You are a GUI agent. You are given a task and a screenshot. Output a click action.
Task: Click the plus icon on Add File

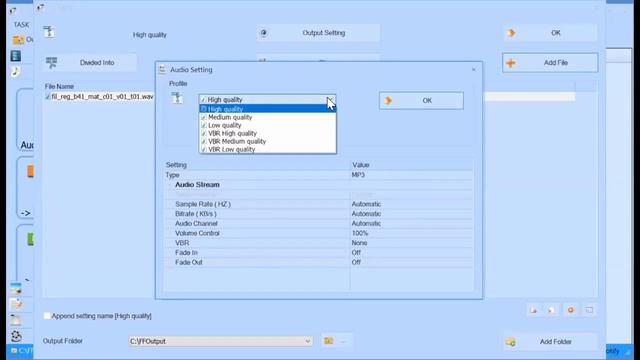(x=511, y=63)
